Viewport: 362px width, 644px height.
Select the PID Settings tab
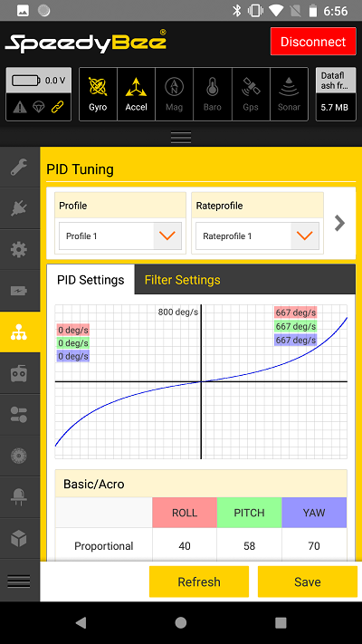click(x=90, y=280)
